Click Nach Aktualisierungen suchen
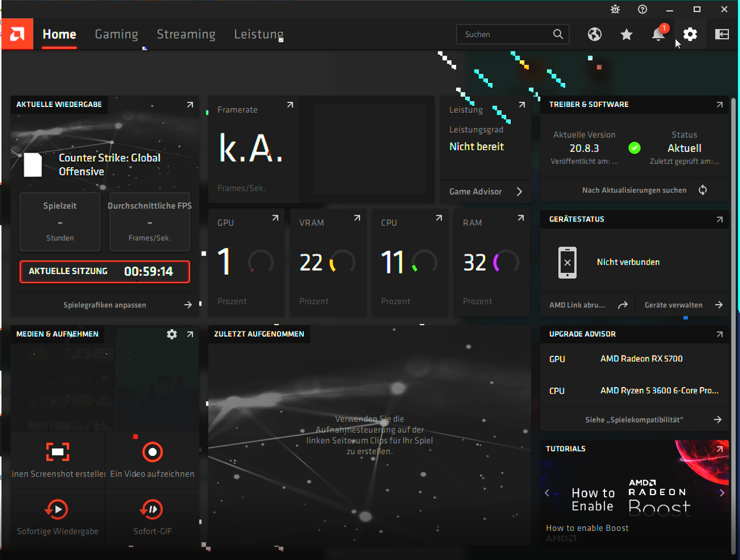The width and height of the screenshot is (740, 560). point(634,190)
